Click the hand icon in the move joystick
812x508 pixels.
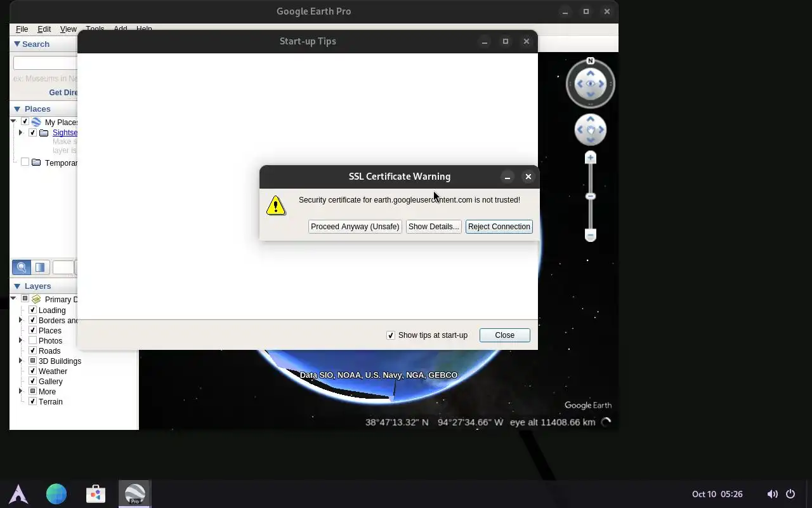click(x=591, y=130)
